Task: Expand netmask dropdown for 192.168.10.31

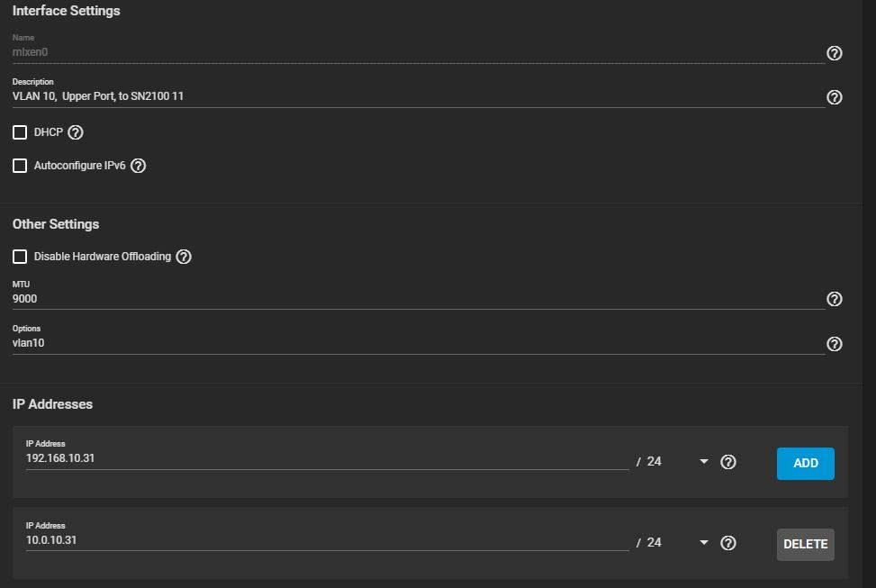Action: point(704,462)
